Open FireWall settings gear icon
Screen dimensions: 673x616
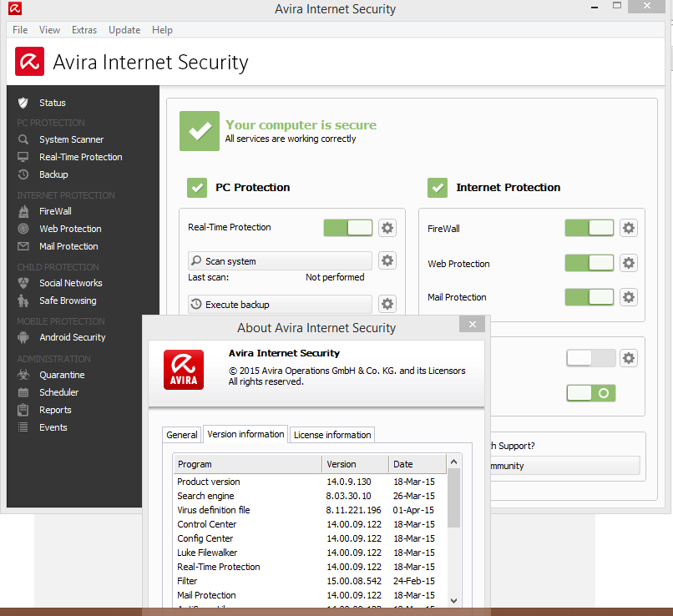[628, 228]
